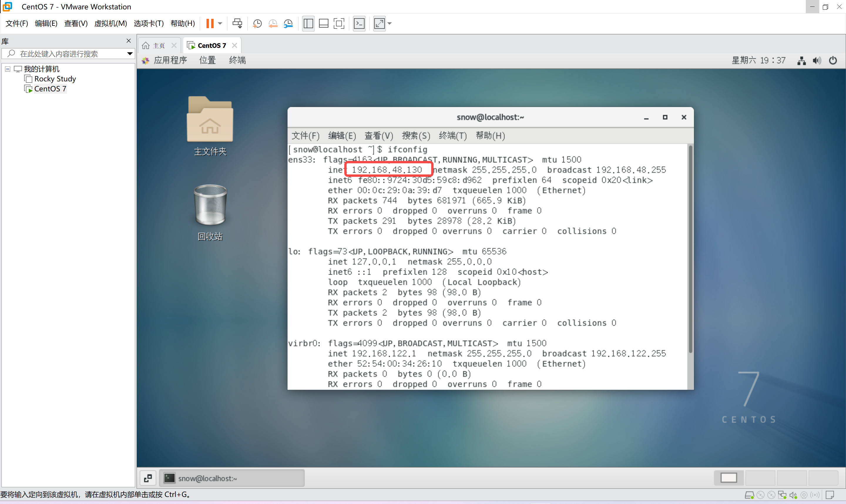Click the guest volume speaker icon
The height and width of the screenshot is (504, 846).
817,61
